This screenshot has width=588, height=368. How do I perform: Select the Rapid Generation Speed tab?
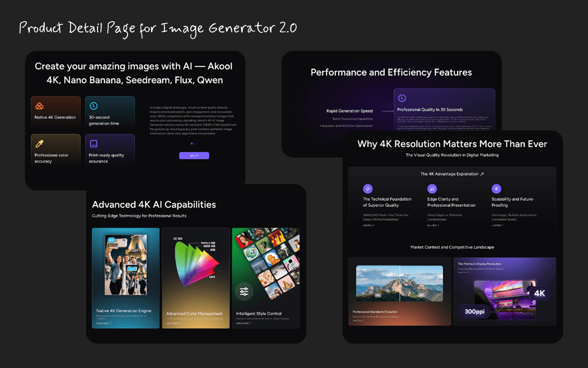click(x=349, y=111)
